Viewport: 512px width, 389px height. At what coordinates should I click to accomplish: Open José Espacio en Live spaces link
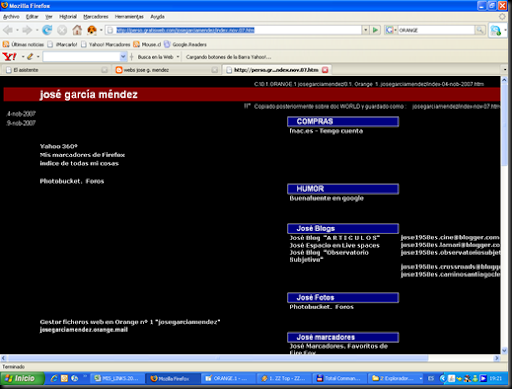click(x=334, y=245)
